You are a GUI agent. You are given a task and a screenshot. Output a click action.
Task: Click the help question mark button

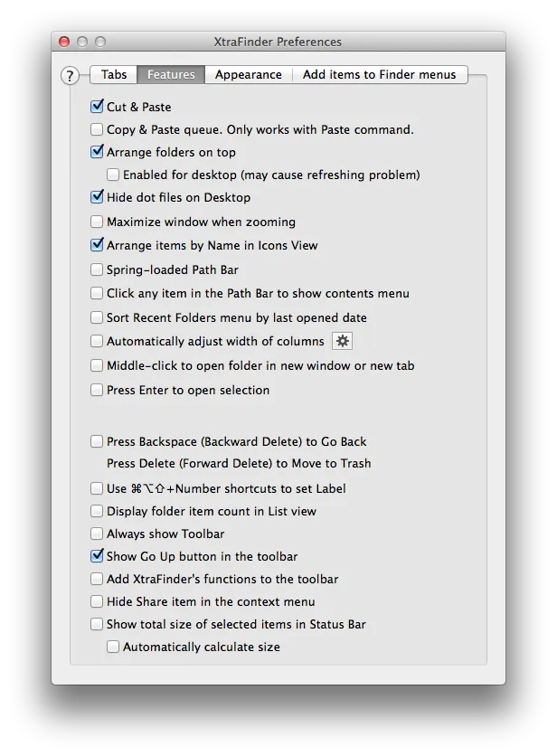[x=70, y=76]
